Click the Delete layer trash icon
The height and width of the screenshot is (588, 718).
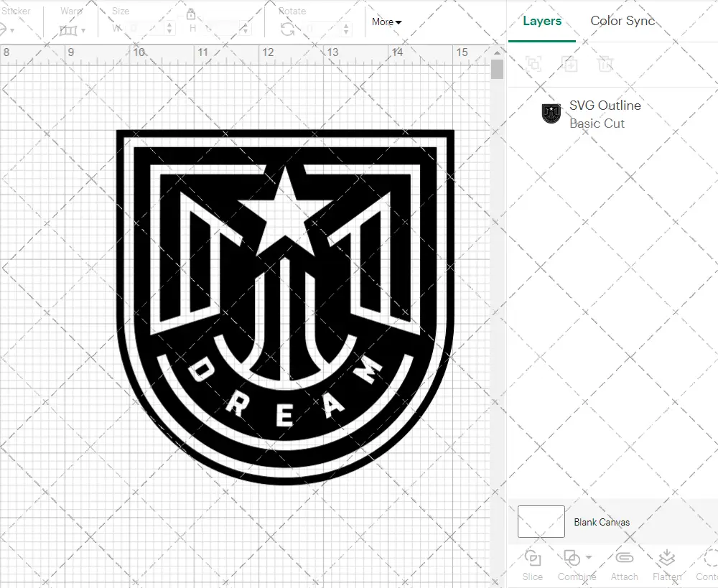(605, 64)
